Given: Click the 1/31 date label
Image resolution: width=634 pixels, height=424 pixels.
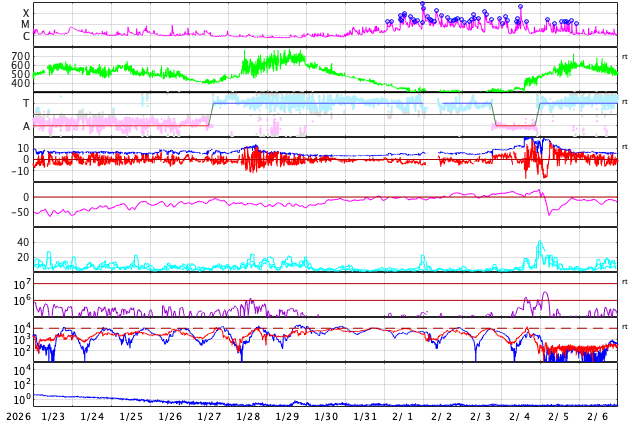Looking at the screenshot, I should click(x=365, y=416).
